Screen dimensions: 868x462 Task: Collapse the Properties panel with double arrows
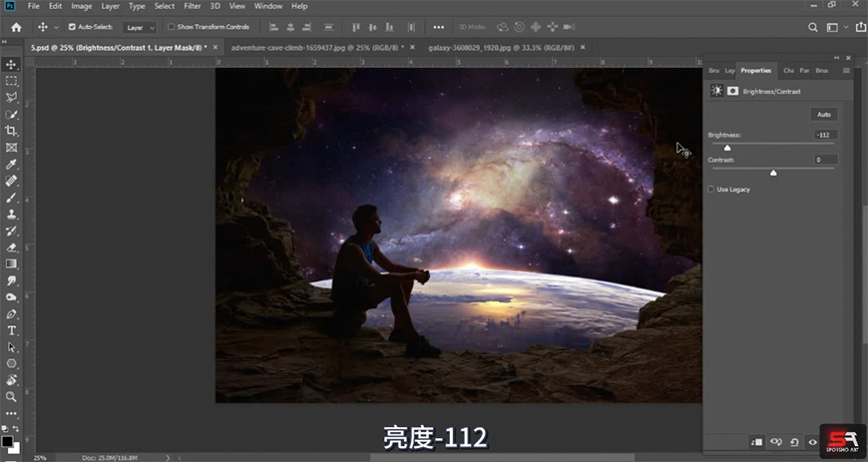tap(836, 58)
